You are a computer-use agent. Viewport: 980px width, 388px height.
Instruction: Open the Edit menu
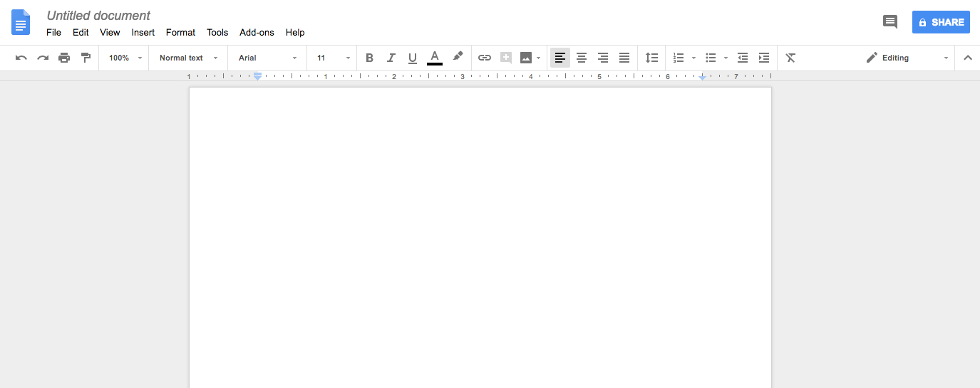point(81,32)
